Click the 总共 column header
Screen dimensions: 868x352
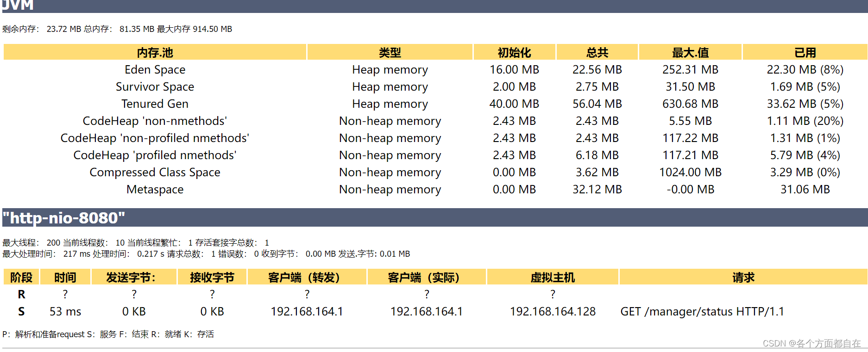tap(597, 52)
